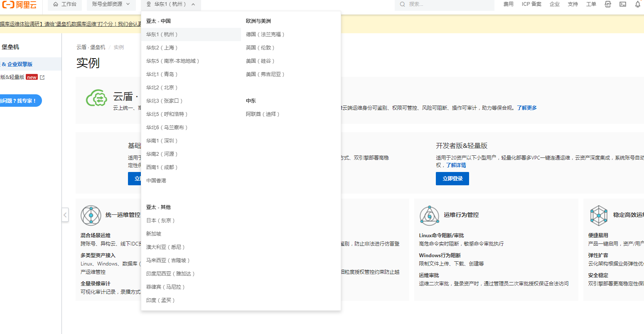
Task: Open the 工单 menu in top bar
Action: tap(591, 4)
